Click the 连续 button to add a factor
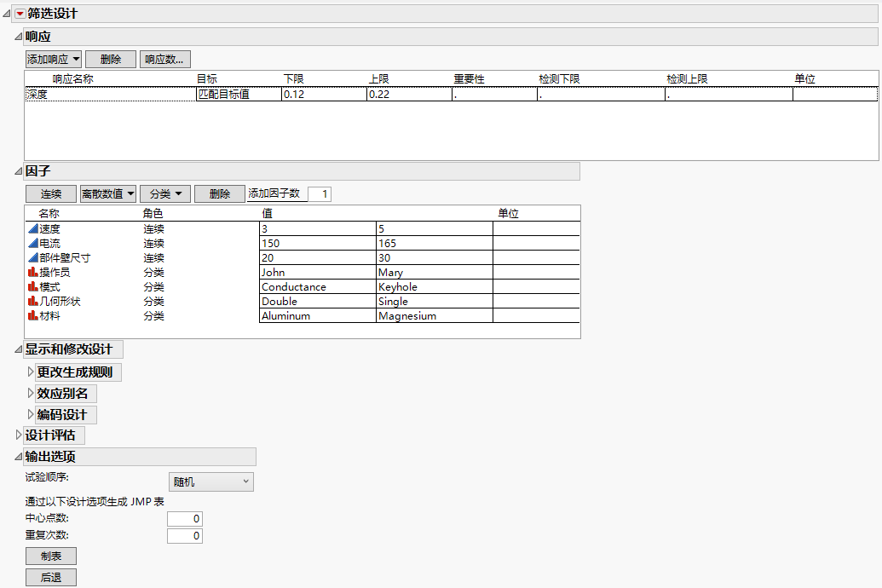 pos(49,193)
